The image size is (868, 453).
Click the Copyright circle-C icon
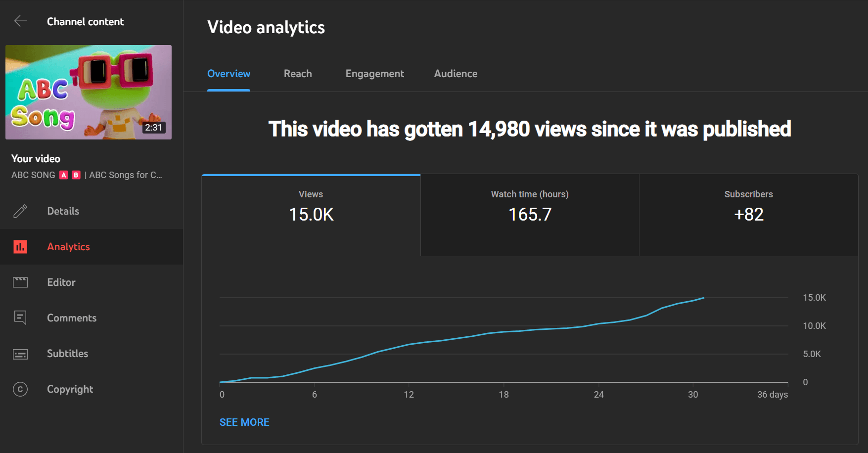click(20, 389)
